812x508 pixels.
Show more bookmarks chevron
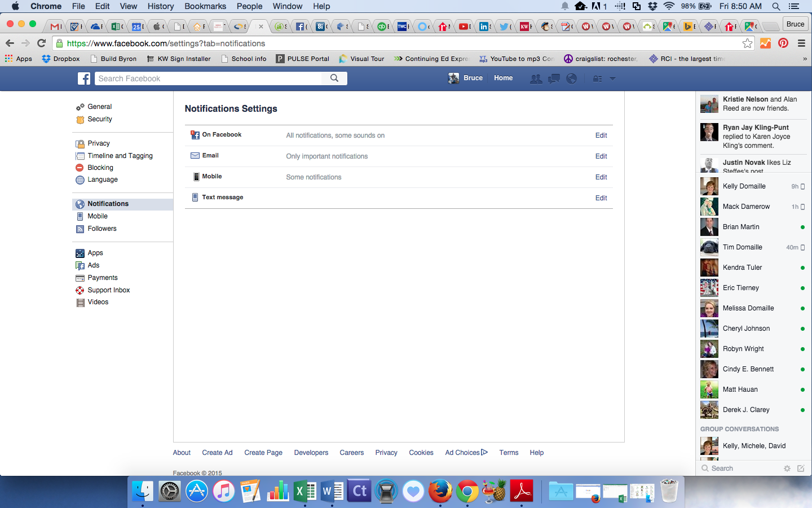(x=805, y=59)
